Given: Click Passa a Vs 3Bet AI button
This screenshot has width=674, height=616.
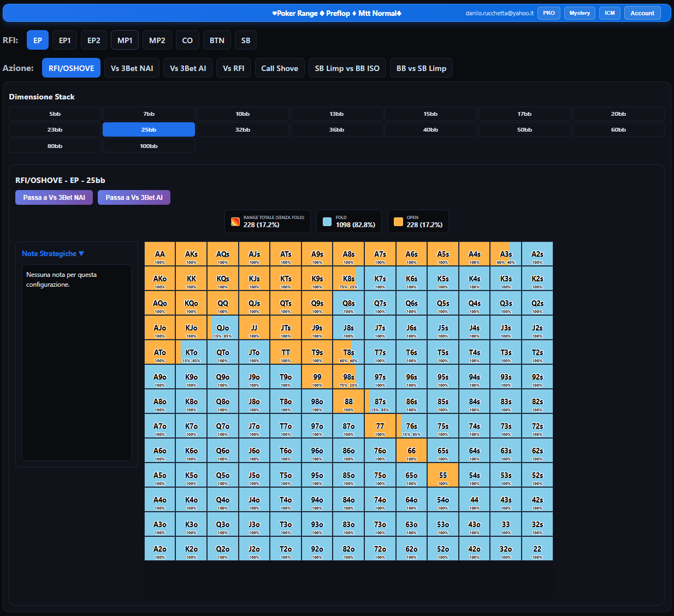Looking at the screenshot, I should (134, 198).
